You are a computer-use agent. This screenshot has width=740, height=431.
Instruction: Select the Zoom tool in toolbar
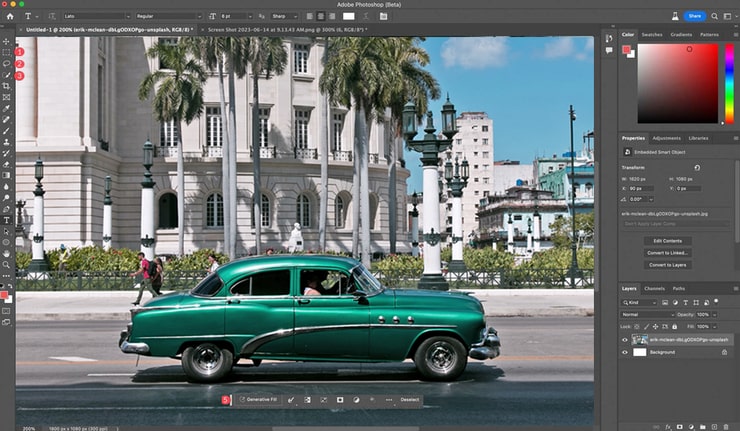coord(6,264)
